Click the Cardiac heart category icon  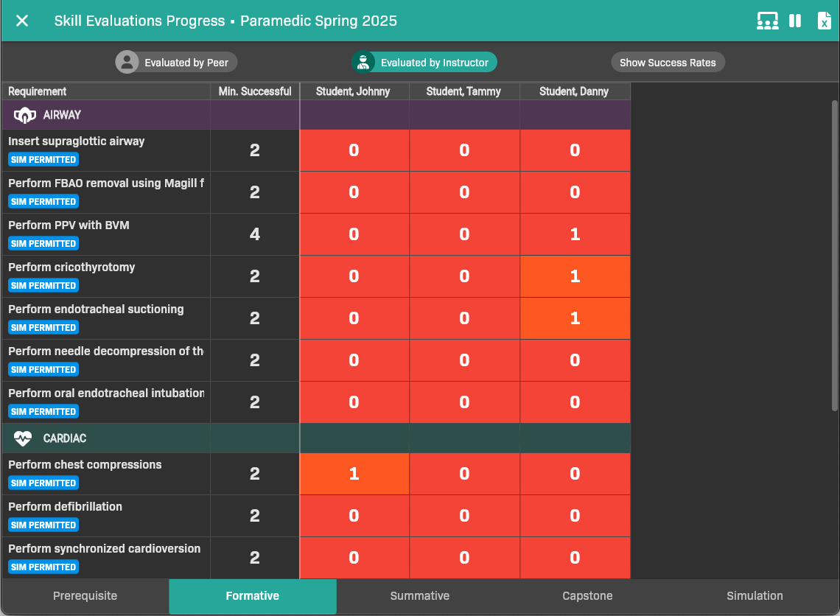[x=23, y=438]
